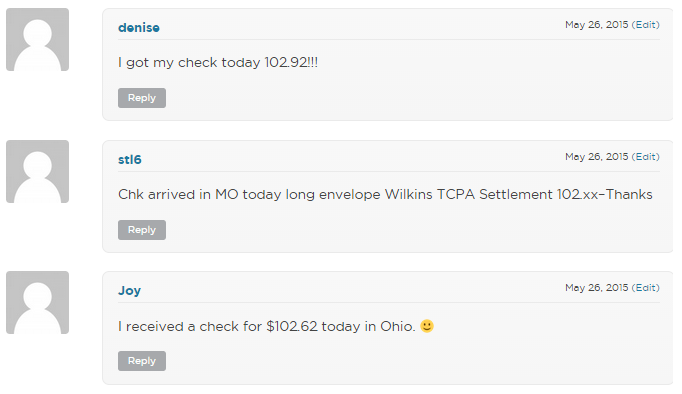Select Edit link on stl6's comment

click(645, 157)
